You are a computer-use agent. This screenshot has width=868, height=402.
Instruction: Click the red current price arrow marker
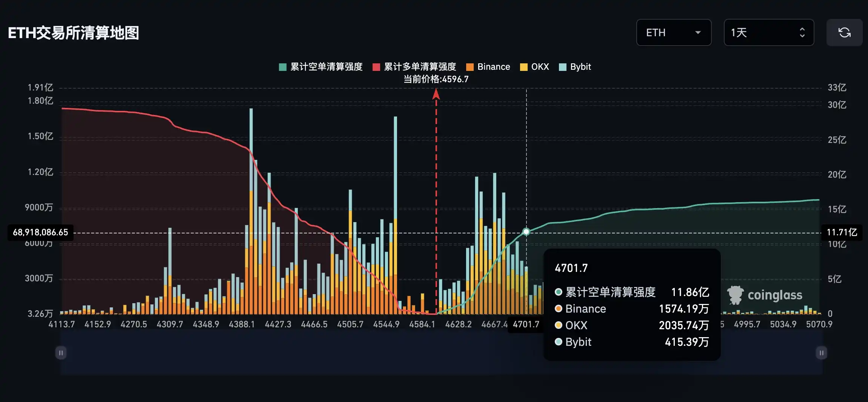click(x=436, y=94)
